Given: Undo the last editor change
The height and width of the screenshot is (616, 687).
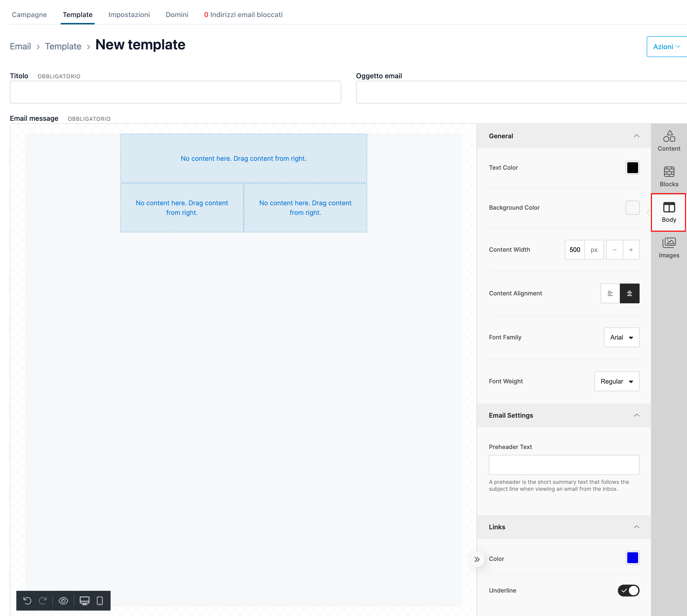Looking at the screenshot, I should click(27, 601).
